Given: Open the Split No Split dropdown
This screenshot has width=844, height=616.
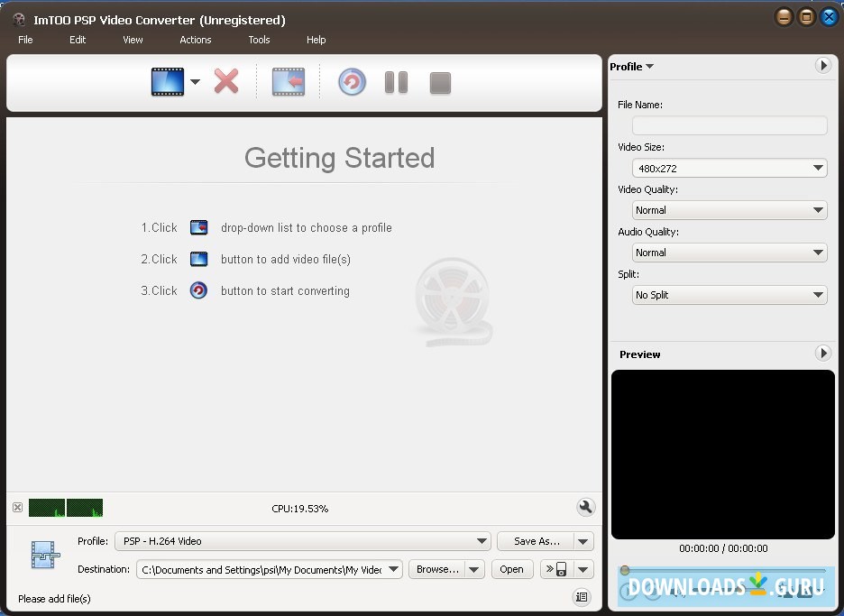Looking at the screenshot, I should click(x=729, y=295).
